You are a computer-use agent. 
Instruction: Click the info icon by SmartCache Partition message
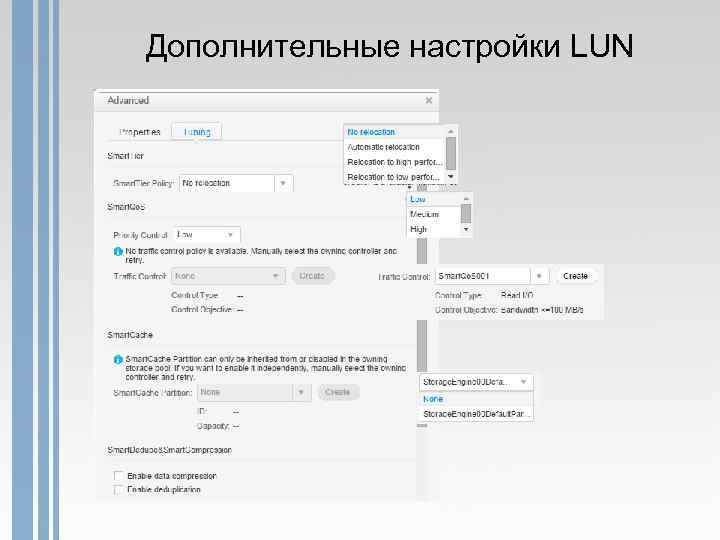(x=118, y=359)
